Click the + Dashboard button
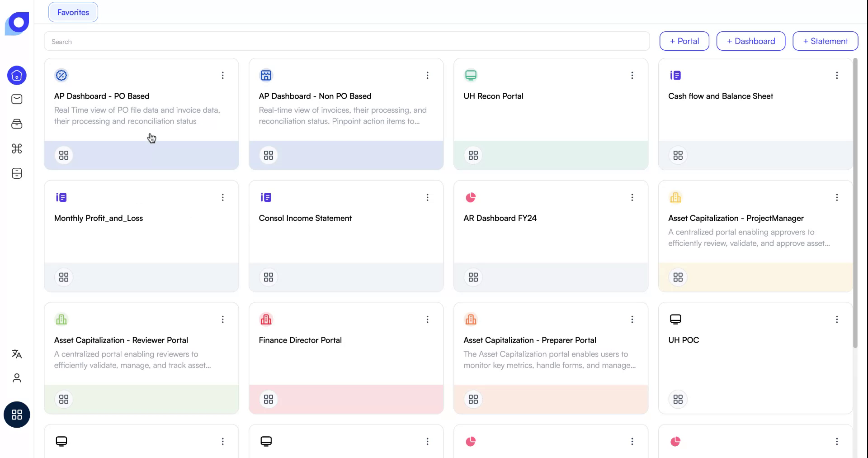Viewport: 868px width, 458px height. [x=750, y=41]
